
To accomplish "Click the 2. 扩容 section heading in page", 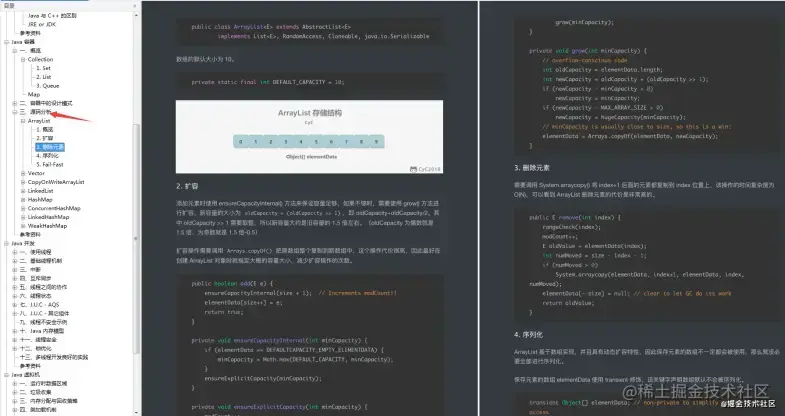I will [x=187, y=186].
